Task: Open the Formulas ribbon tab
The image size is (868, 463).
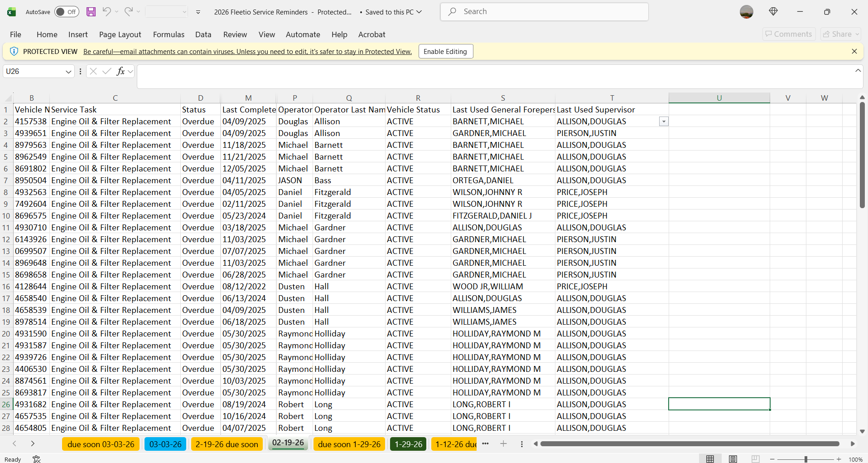Action: click(169, 34)
